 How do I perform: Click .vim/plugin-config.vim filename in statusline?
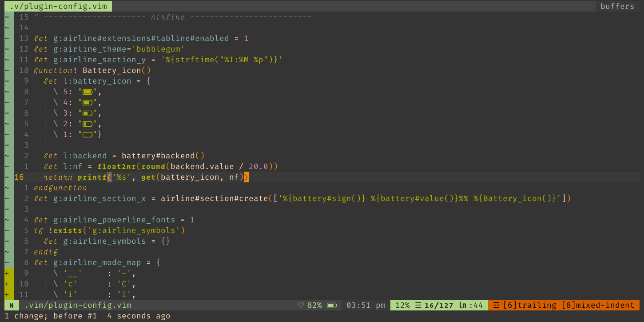[x=78, y=306]
